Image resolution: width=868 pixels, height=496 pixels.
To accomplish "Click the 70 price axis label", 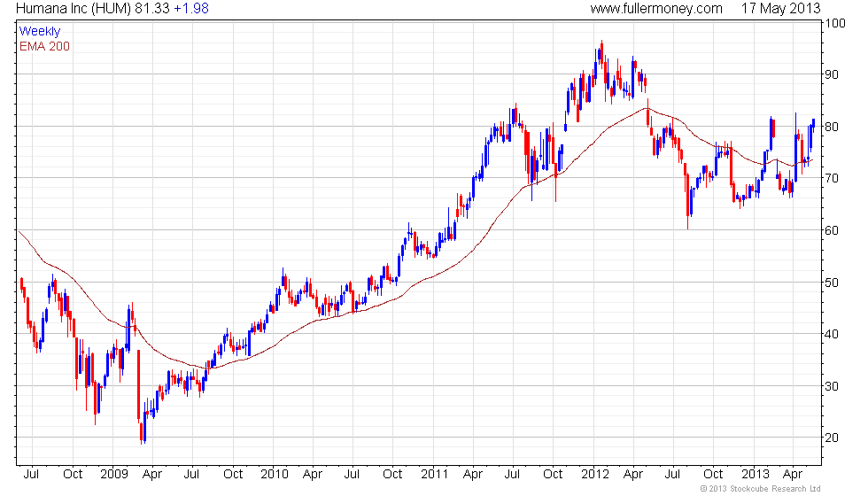I will point(832,178).
